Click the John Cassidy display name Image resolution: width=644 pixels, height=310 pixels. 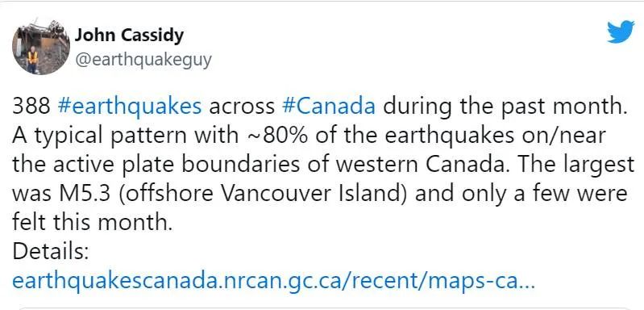(129, 35)
